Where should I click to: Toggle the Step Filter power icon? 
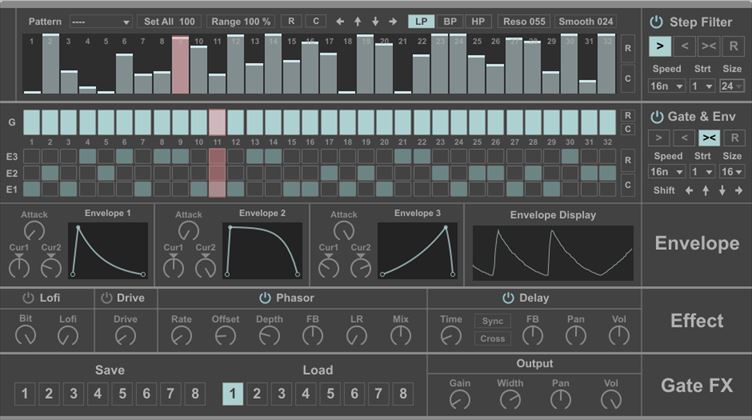(656, 21)
